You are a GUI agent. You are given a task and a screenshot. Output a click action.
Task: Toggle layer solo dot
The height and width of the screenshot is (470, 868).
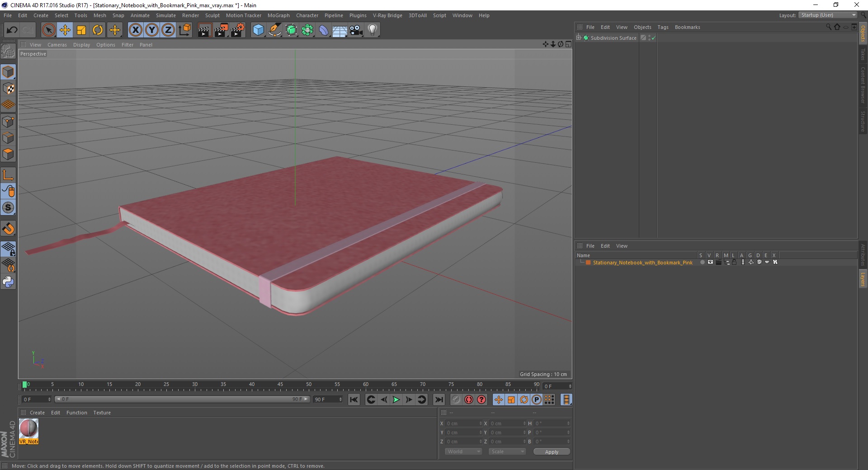[x=702, y=262]
